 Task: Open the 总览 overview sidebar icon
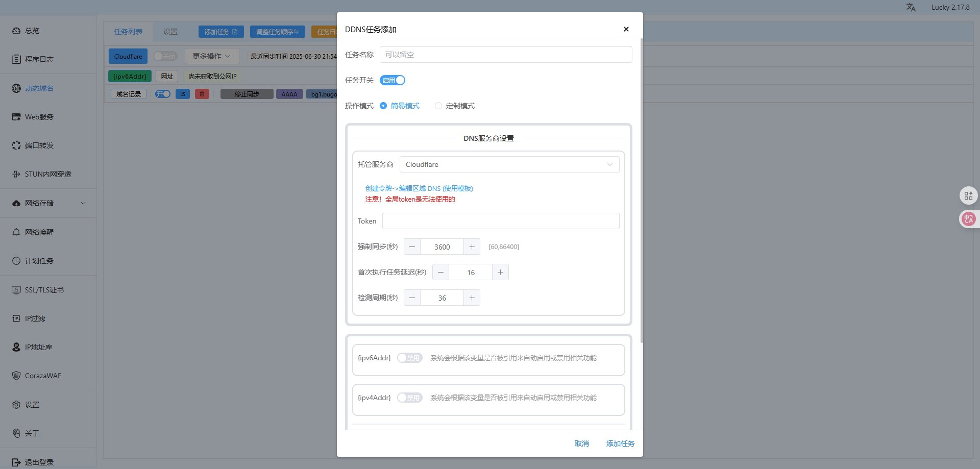point(16,31)
